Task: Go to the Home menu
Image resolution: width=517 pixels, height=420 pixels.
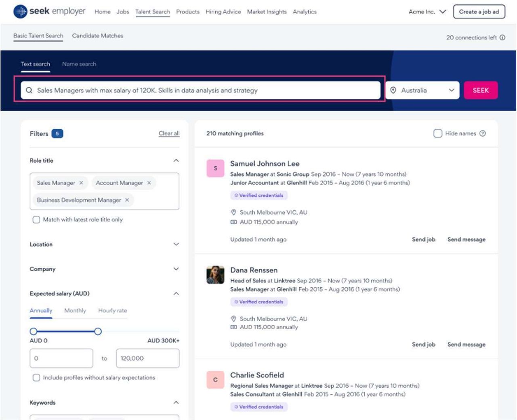Action: [103, 12]
